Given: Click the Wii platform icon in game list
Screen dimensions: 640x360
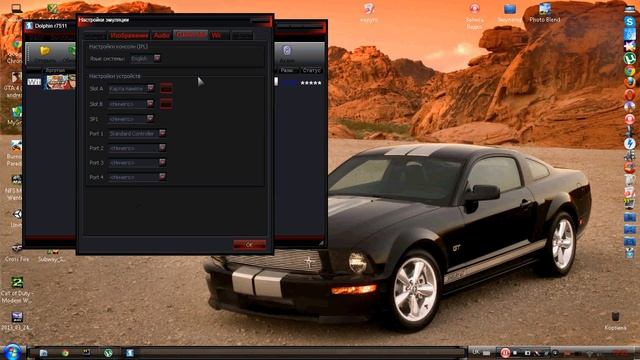Looking at the screenshot, I should [x=34, y=82].
